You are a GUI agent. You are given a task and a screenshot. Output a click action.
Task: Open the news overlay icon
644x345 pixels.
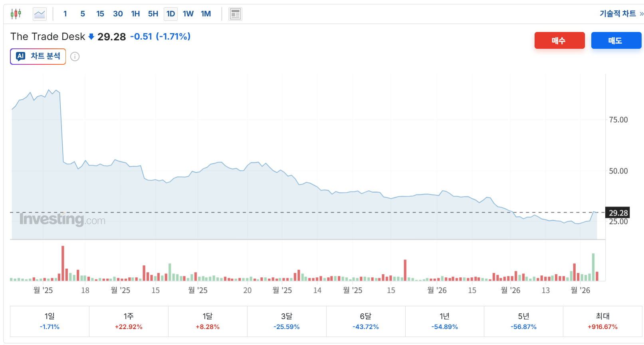pos(235,14)
